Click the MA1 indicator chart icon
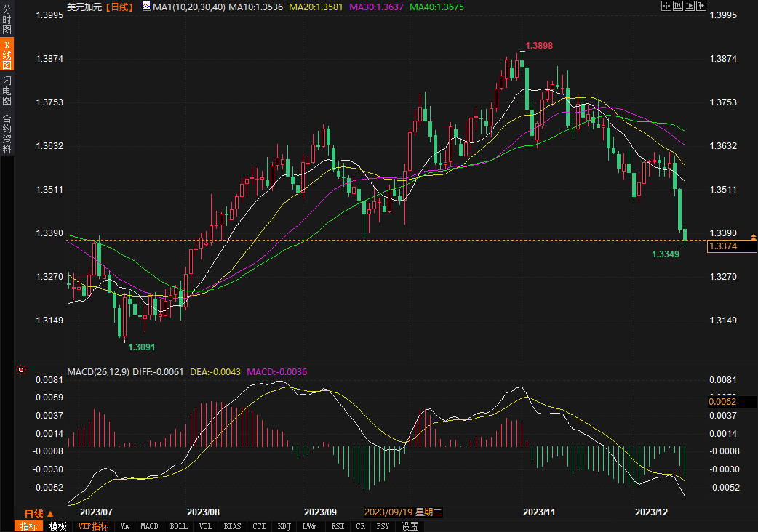This screenshot has height=532, width=758. [146, 7]
